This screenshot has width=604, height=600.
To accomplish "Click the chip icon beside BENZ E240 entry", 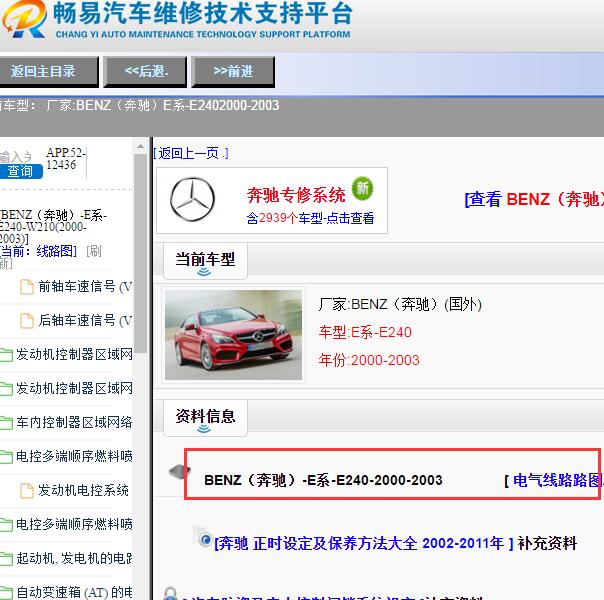I will click(x=180, y=471).
